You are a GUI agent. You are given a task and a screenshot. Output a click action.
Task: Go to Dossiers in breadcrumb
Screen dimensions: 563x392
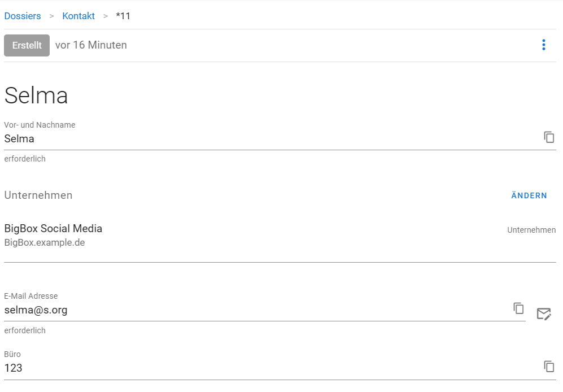click(x=23, y=16)
